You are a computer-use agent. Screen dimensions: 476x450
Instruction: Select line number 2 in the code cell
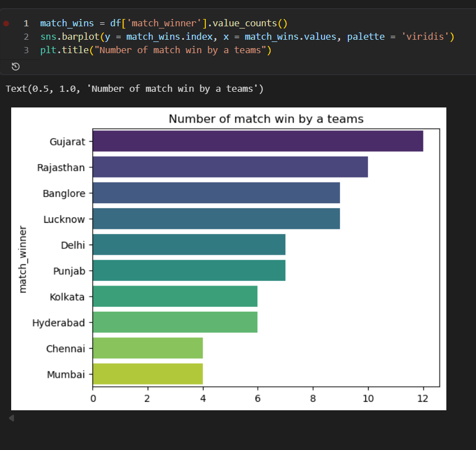pyautogui.click(x=26, y=36)
